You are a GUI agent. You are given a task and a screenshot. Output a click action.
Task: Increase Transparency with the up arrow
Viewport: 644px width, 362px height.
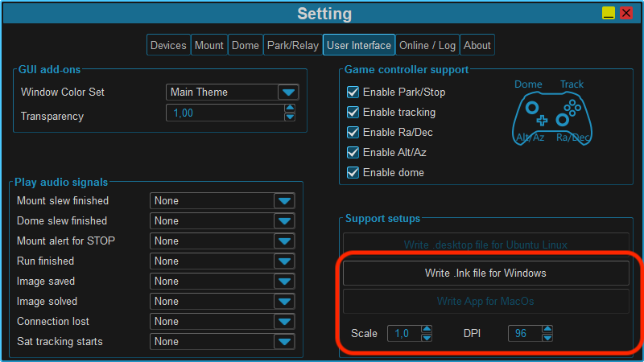coord(290,109)
